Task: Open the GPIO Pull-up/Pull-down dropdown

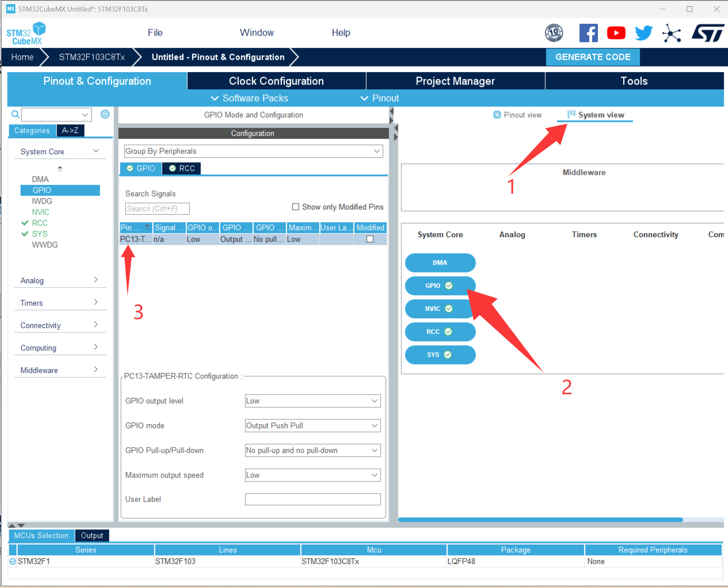Action: pyautogui.click(x=313, y=450)
